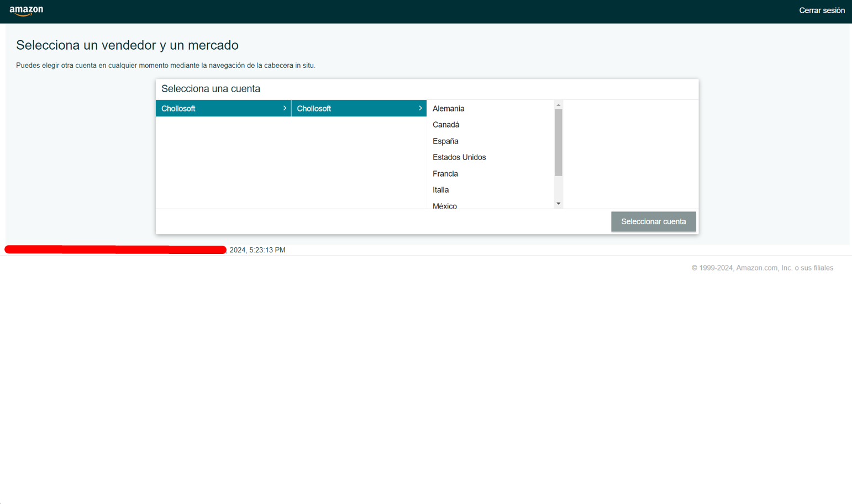Viewport: 852px width, 504px height.
Task: Choose the México marketplace
Action: pos(491,205)
